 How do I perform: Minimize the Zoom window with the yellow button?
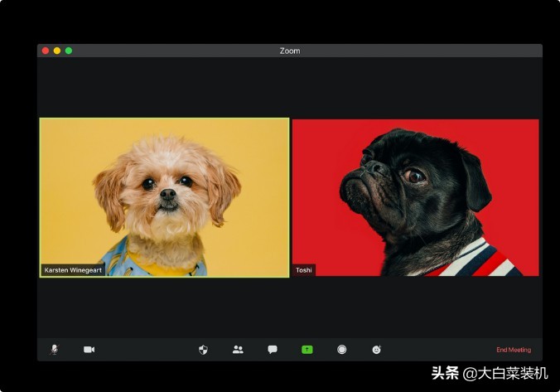tap(57, 51)
